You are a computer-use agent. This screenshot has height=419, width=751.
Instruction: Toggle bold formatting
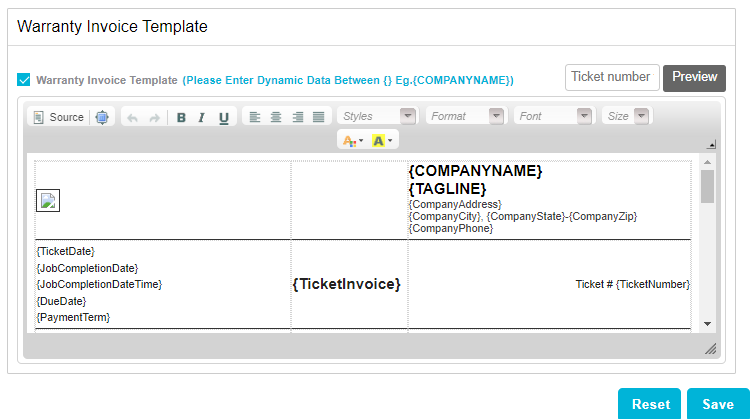181,117
